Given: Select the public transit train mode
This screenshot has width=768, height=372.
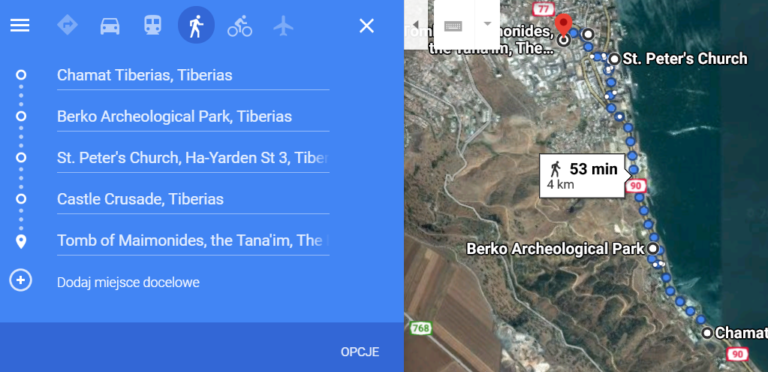Looking at the screenshot, I should pos(153,25).
